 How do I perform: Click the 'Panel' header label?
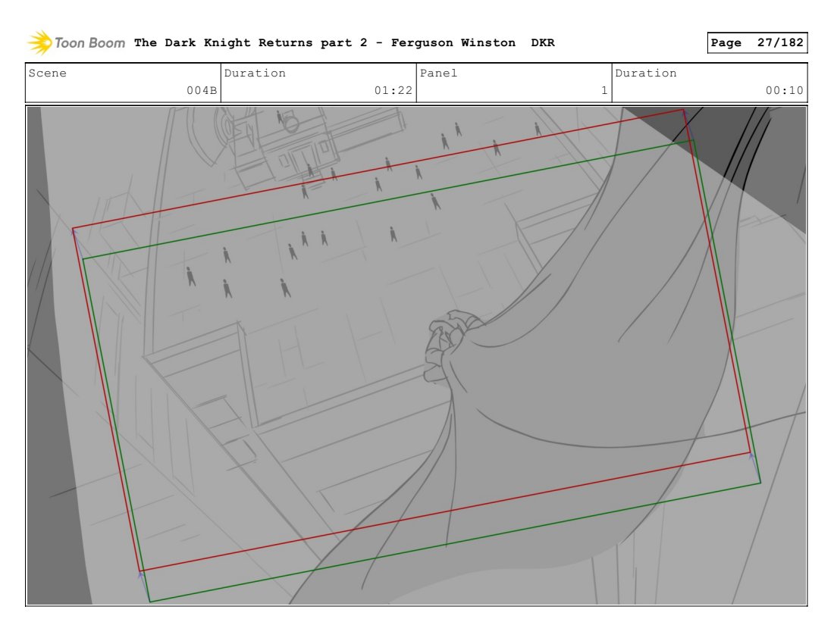[438, 73]
